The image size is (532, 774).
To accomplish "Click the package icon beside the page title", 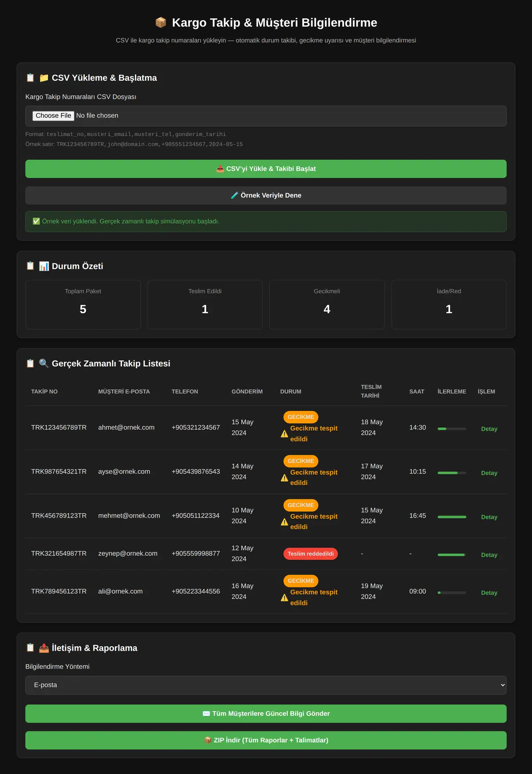I will (x=160, y=22).
